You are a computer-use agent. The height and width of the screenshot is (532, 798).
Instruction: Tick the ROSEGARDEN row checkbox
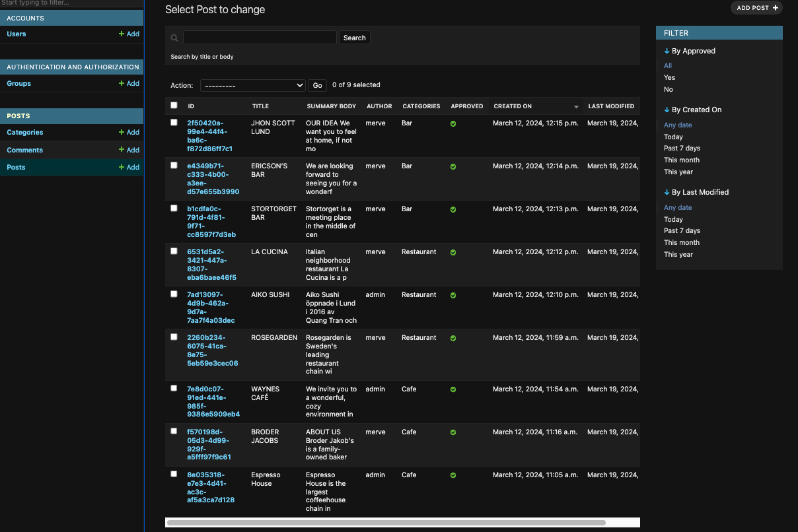[x=174, y=337]
